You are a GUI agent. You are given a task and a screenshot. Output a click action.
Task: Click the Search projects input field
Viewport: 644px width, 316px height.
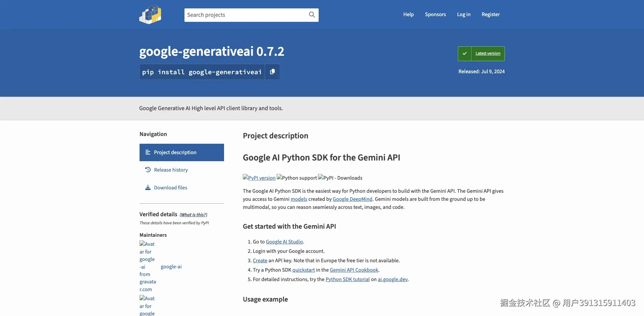click(x=245, y=15)
